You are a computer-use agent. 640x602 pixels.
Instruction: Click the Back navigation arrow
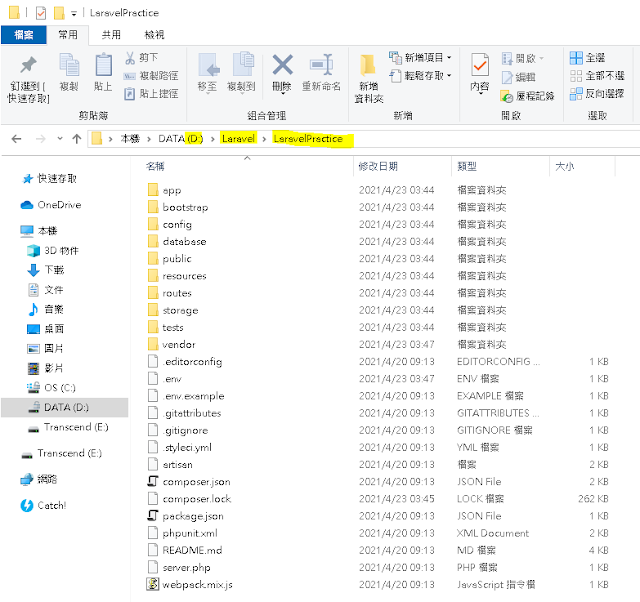(16, 139)
